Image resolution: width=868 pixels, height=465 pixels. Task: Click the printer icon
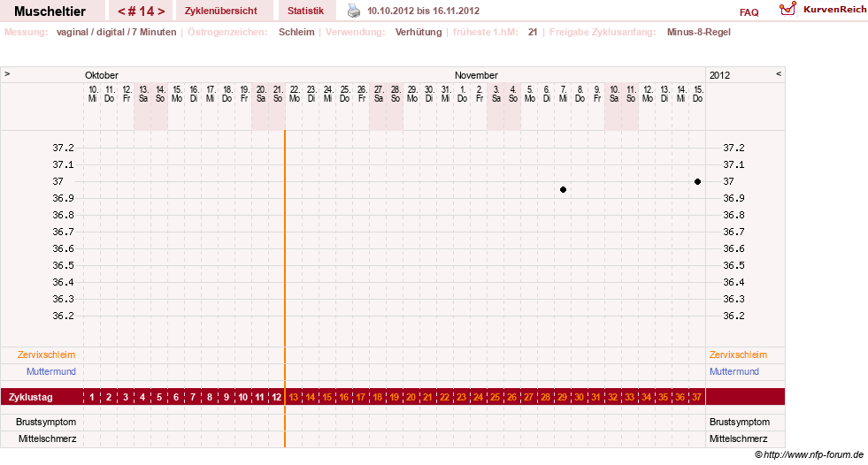click(354, 11)
